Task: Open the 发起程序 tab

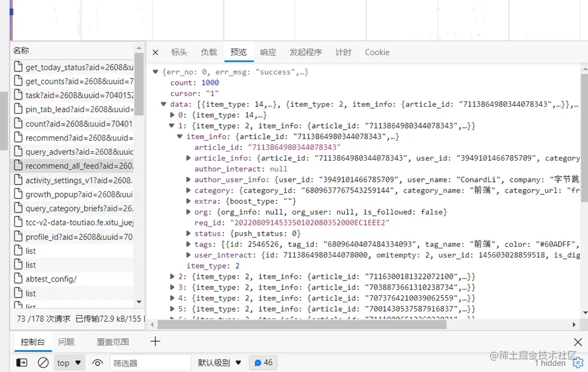Action: tap(306, 52)
